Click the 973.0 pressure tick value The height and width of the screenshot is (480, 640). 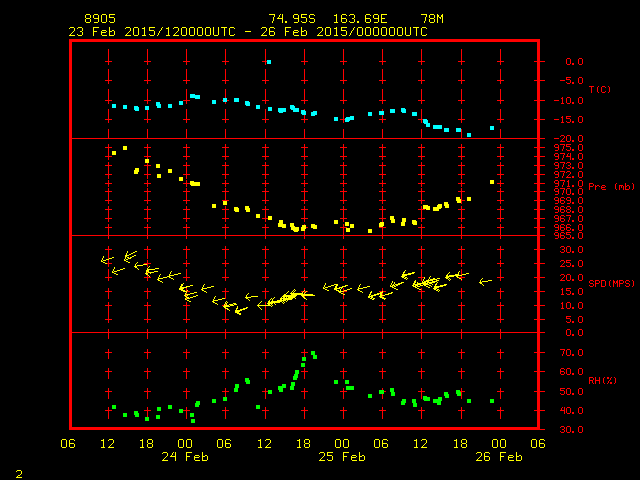[569, 166]
